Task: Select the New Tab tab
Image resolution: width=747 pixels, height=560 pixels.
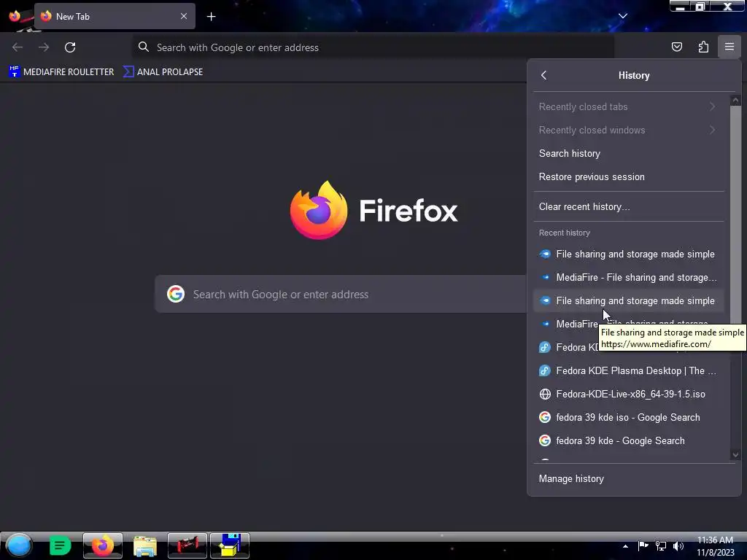Action: point(115,16)
